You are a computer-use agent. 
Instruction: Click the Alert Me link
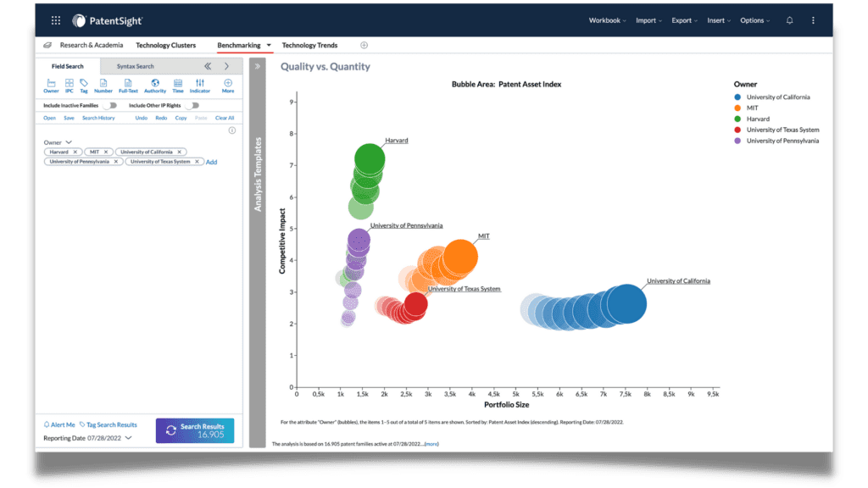[x=59, y=425]
